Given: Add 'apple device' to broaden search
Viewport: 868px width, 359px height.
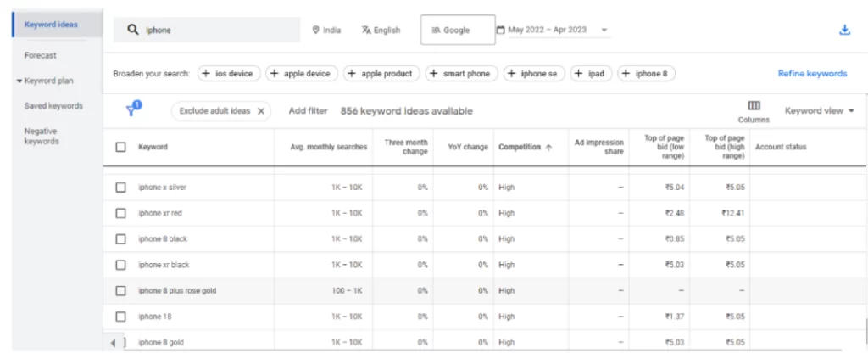Looking at the screenshot, I should tap(302, 74).
